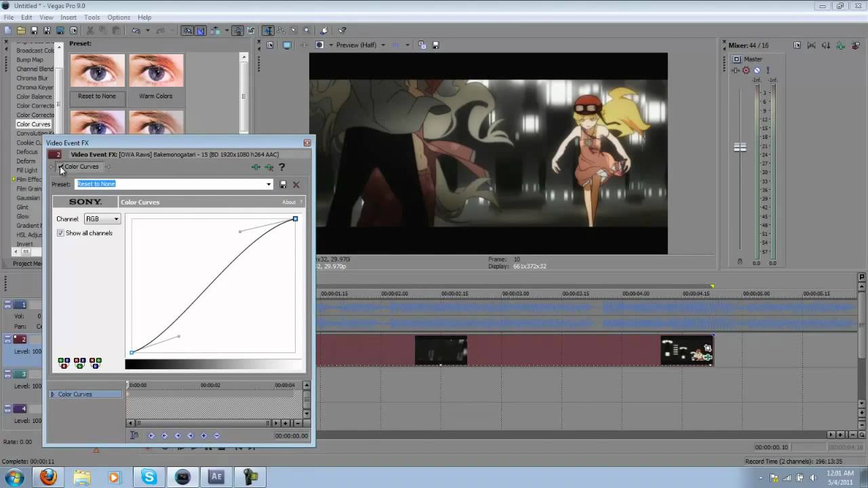Jump to last keyframe button

[191, 436]
